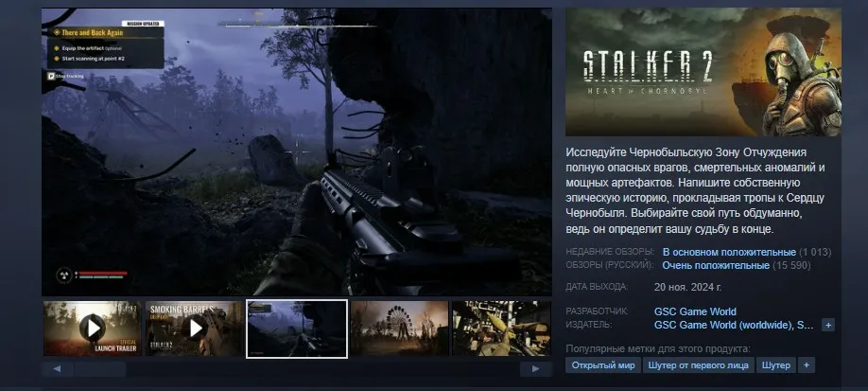
Task: Click the 'ИЗДАТЕЛЬ:' label
Action: (x=588, y=325)
